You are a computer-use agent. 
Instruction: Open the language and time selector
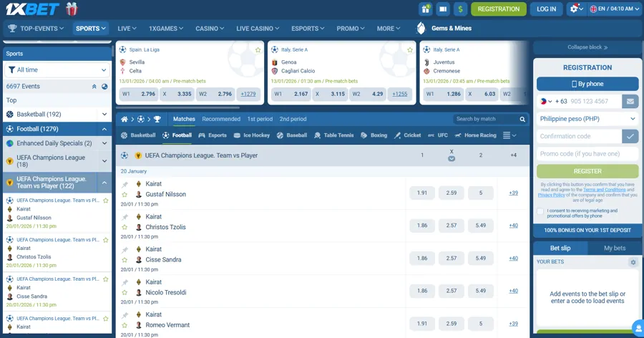point(615,9)
